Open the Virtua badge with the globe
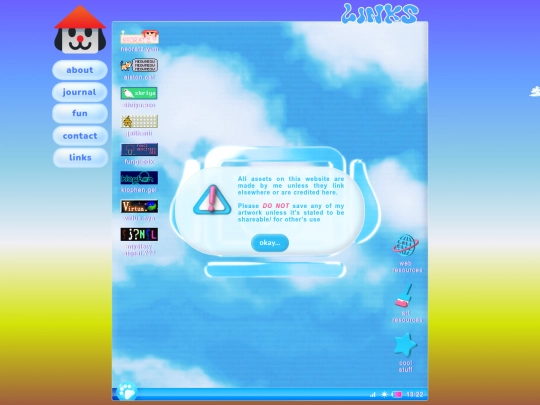 (x=139, y=206)
